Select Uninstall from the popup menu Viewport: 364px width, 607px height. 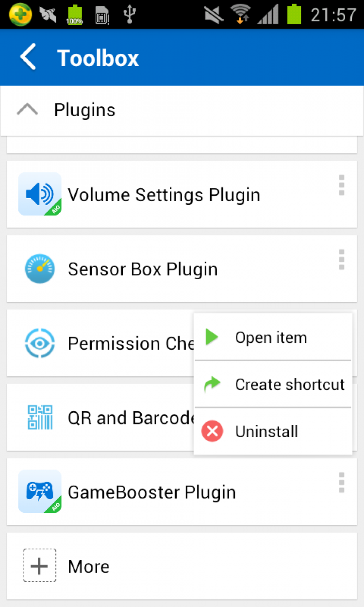(266, 431)
